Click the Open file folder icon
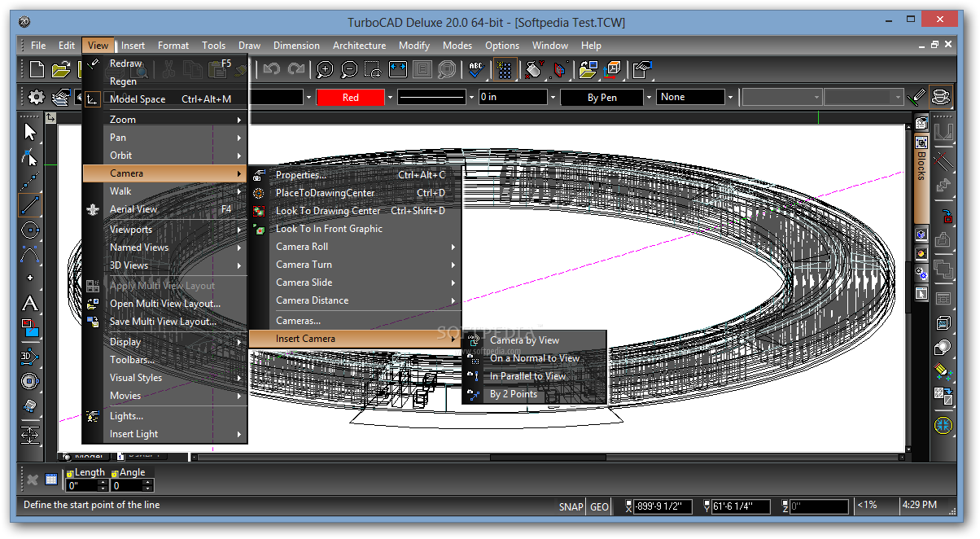This screenshot has width=980, height=539. point(61,70)
